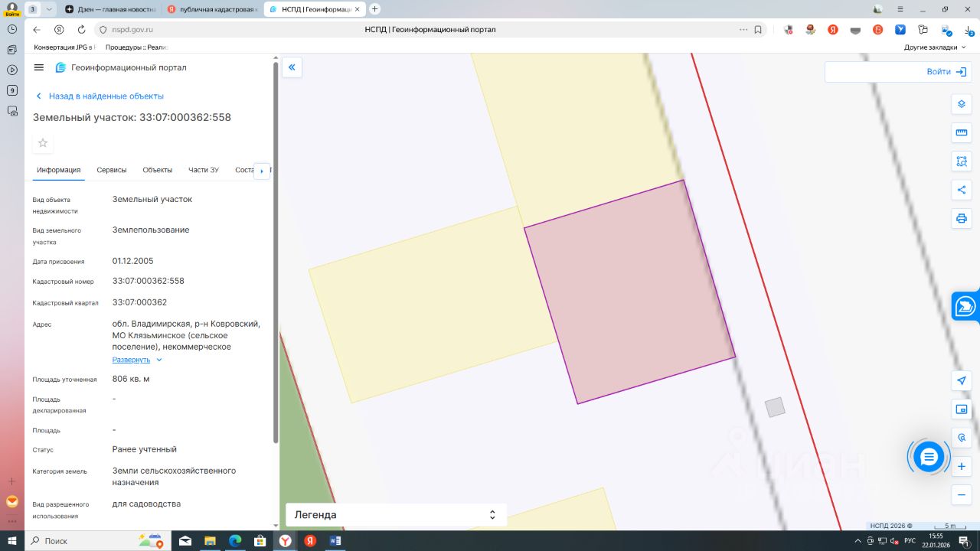Click the 806 кв. м area value
The width and height of the screenshot is (980, 551).
click(x=131, y=379)
